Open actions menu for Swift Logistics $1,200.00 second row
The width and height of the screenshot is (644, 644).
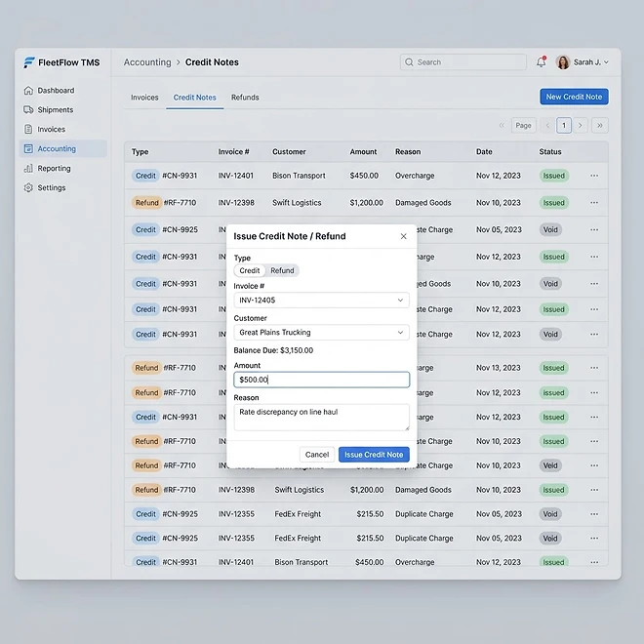[x=594, y=203]
